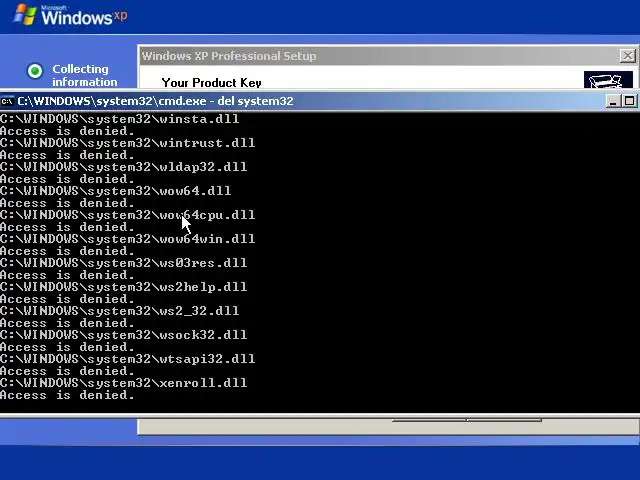Click the product key illustration icon in Setup

[x=608, y=80]
